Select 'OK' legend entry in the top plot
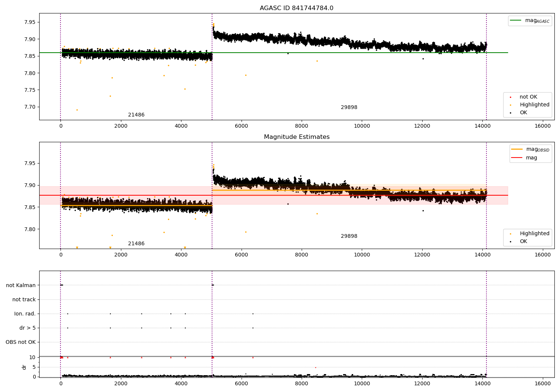 click(523, 113)
